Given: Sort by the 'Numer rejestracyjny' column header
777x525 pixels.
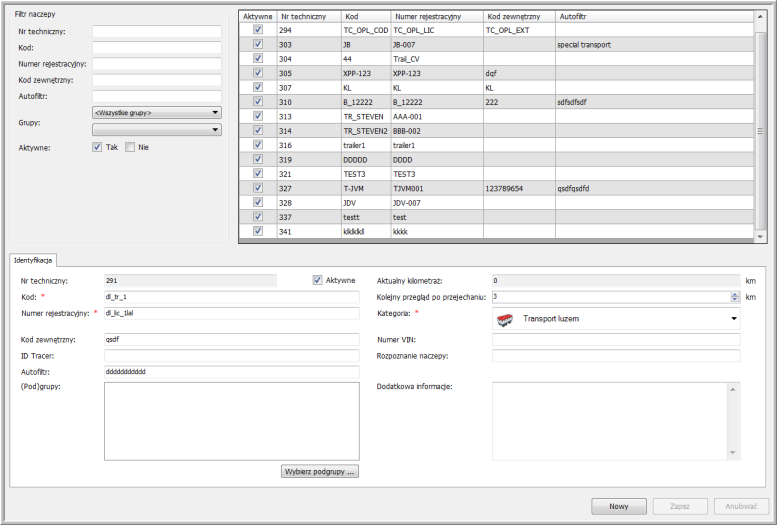Looking at the screenshot, I should tap(435, 17).
